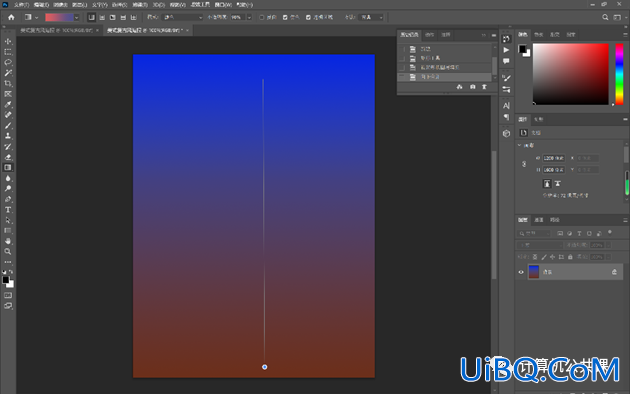Viewport: 630px width, 394px height.
Task: Open the 3D menu
Action: pyautogui.click(x=159, y=5)
